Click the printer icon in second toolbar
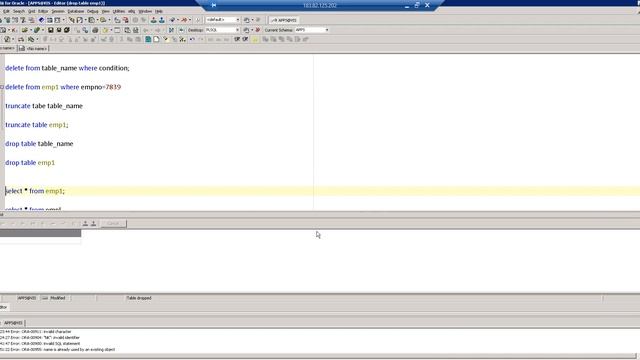 pos(95,30)
